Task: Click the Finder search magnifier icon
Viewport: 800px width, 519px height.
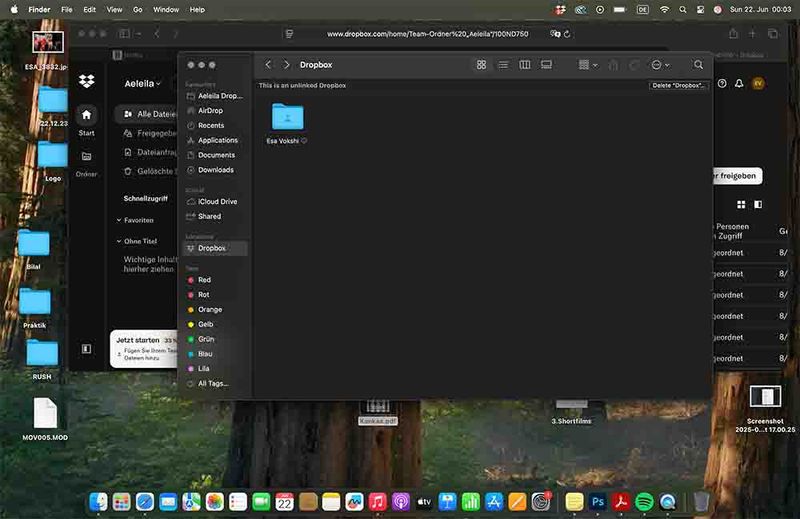Action: coord(698,65)
